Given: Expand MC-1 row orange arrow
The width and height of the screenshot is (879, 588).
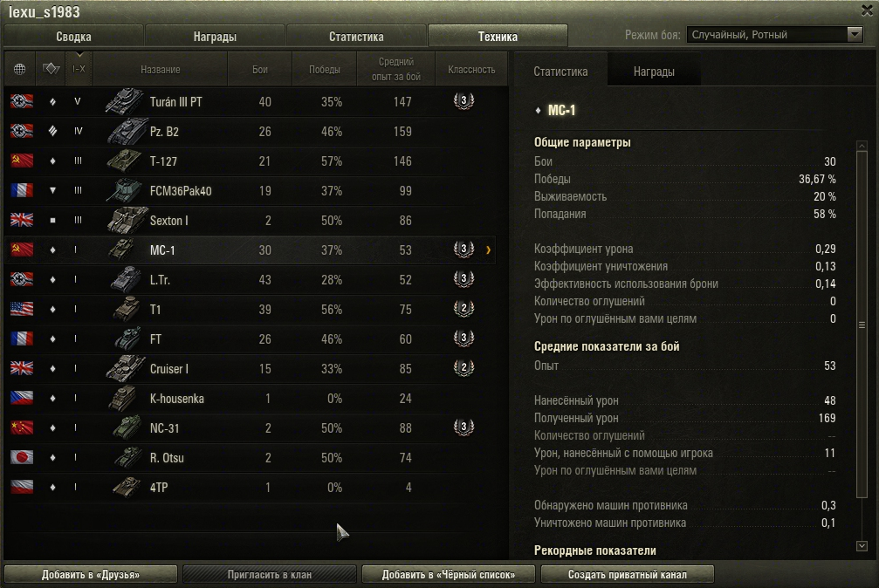Looking at the screenshot, I should tap(488, 250).
